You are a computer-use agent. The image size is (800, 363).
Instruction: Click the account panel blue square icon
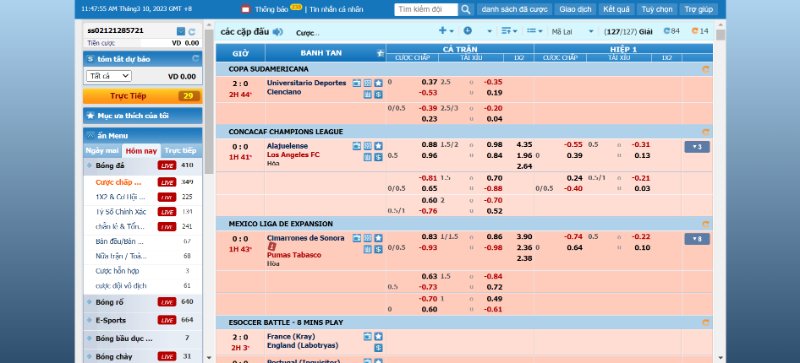click(x=181, y=31)
